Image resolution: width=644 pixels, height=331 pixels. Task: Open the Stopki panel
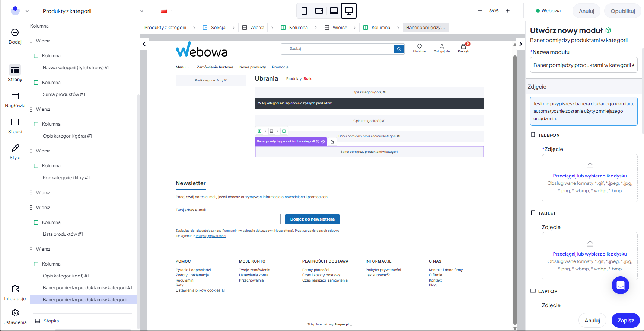pos(15,126)
